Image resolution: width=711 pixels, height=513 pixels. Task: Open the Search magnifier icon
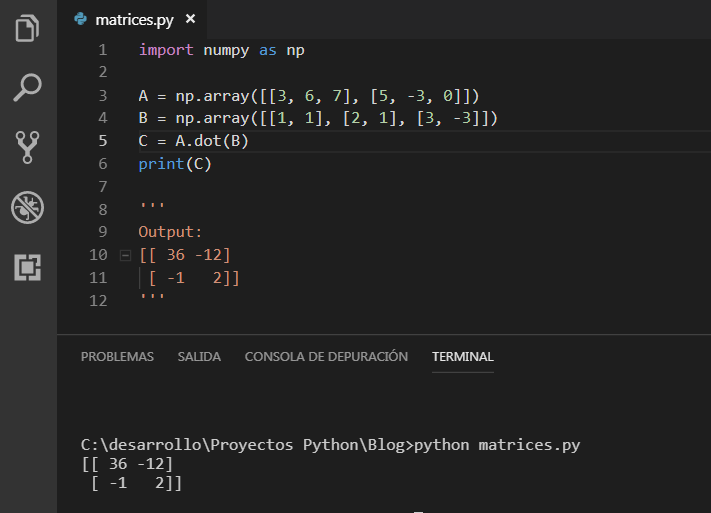[x=27, y=87]
